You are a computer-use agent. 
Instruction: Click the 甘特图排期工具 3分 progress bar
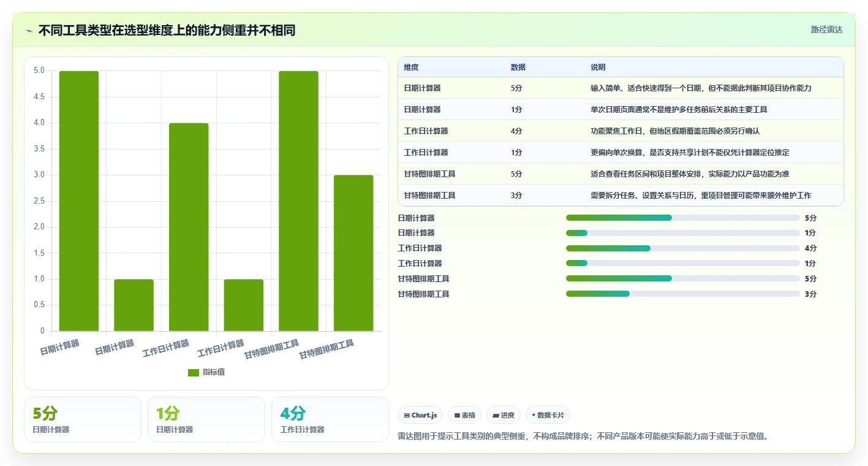click(x=683, y=294)
